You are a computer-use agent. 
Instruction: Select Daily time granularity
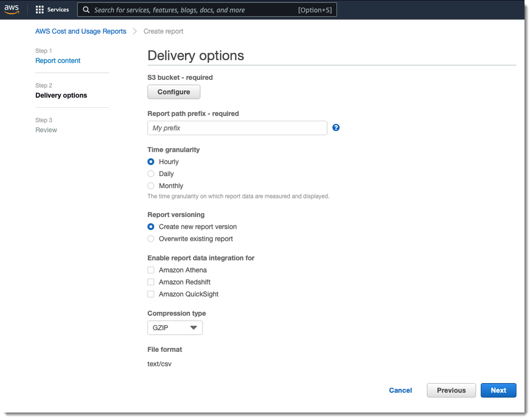click(x=151, y=174)
